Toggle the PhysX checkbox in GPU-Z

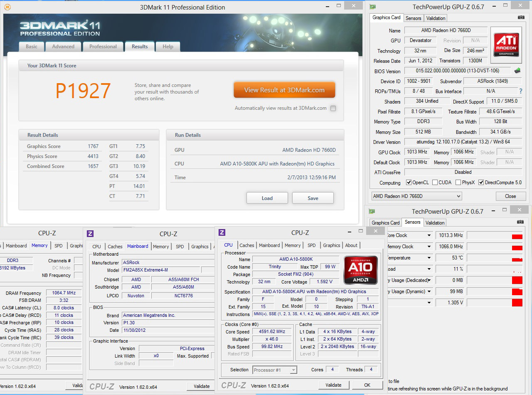tap(458, 183)
